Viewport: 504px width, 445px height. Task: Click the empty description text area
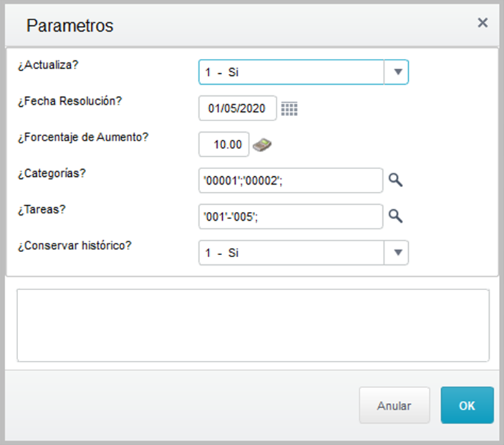pyautogui.click(x=253, y=325)
